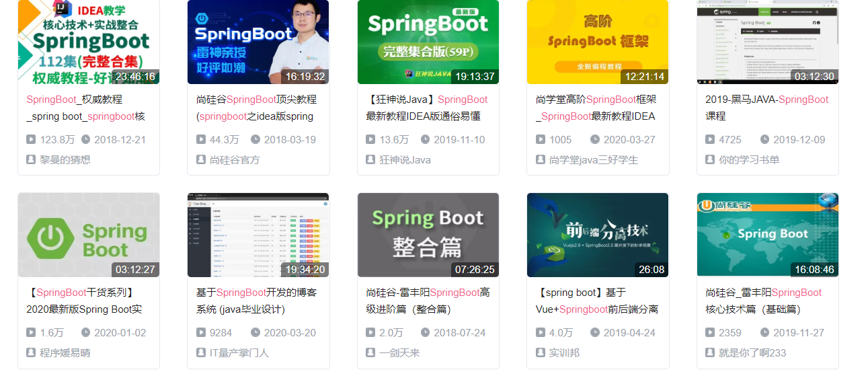This screenshot has height=376, width=868.
Task: Open Spring Boot 整合篇 grey thumbnail
Action: (428, 235)
